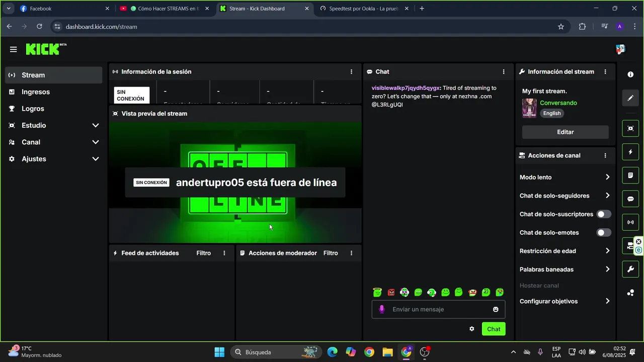
Task: Open the Información del stream three-dot menu
Action: [x=605, y=72]
